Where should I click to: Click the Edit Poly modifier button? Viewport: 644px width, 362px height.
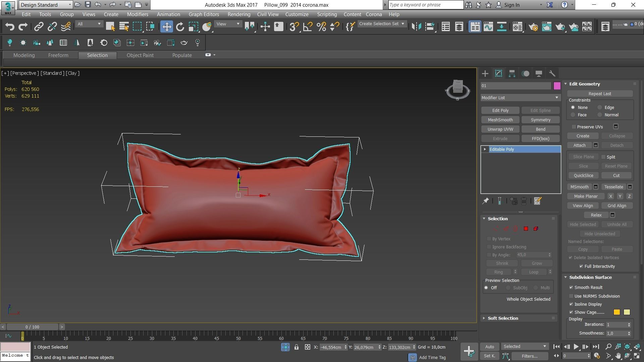pos(500,111)
